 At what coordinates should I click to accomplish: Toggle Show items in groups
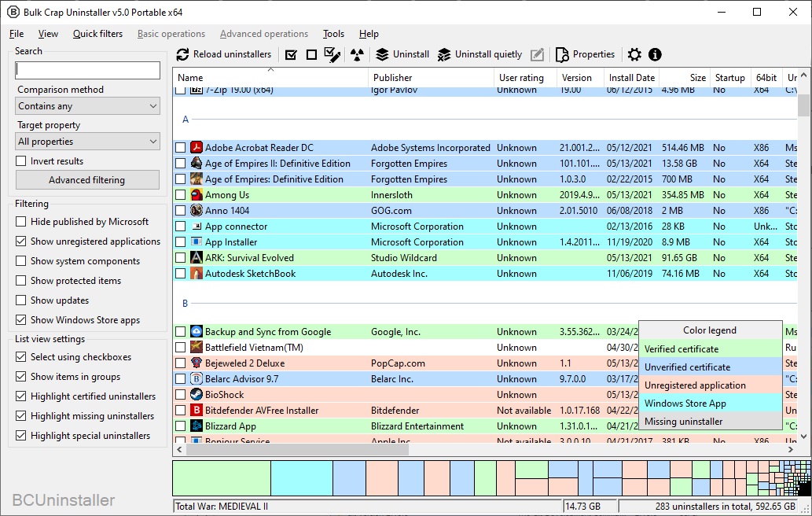(20, 377)
